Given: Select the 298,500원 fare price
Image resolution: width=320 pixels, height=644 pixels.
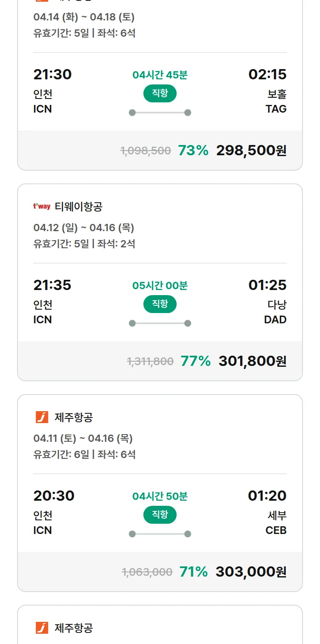Looking at the screenshot, I should coord(251,150).
